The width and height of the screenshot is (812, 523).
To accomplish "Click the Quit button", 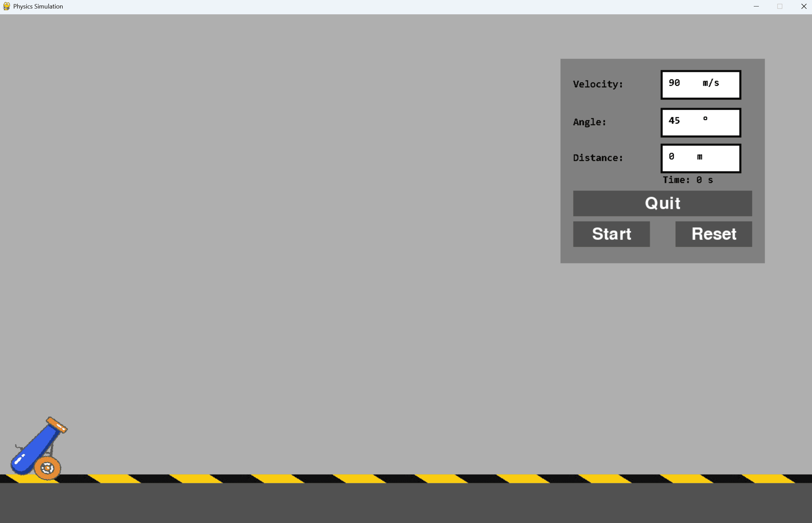I will (662, 203).
